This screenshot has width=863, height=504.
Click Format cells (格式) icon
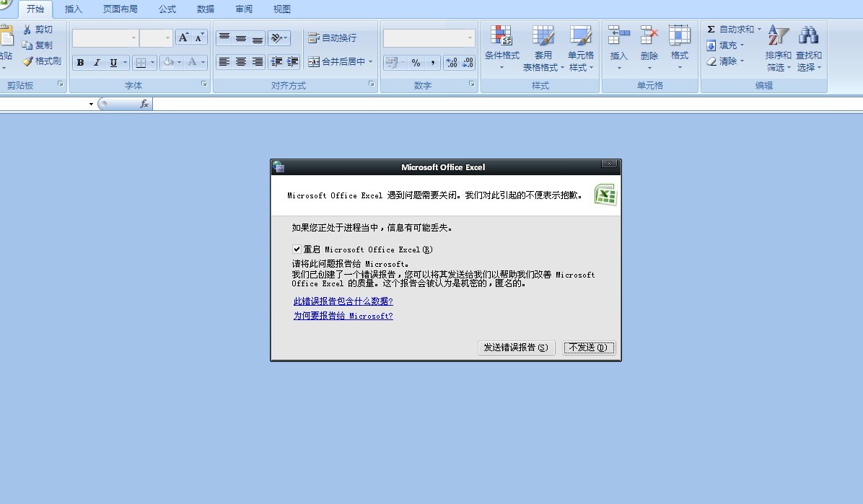pyautogui.click(x=679, y=36)
